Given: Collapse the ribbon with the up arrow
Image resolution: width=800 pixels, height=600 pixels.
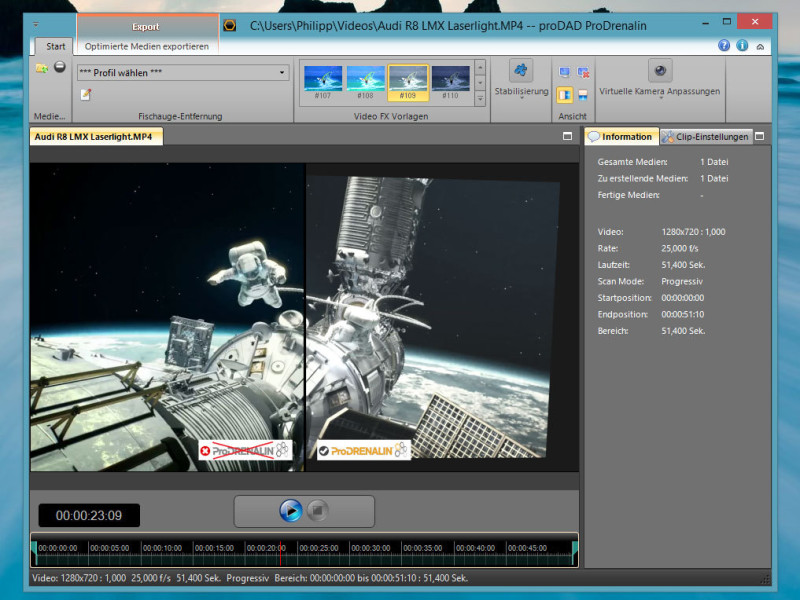Looking at the screenshot, I should (x=760, y=46).
